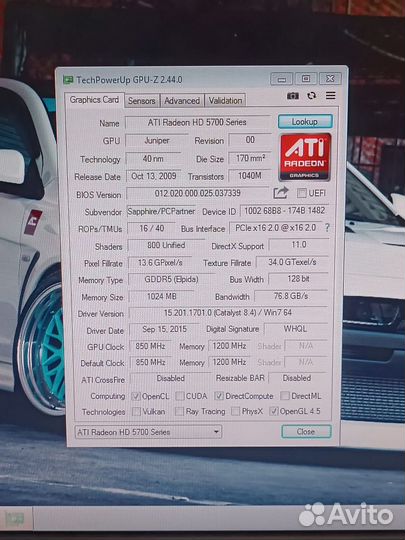The width and height of the screenshot is (405, 540).
Task: Toggle the Ray Tracing checkbox
Action: click(x=179, y=411)
